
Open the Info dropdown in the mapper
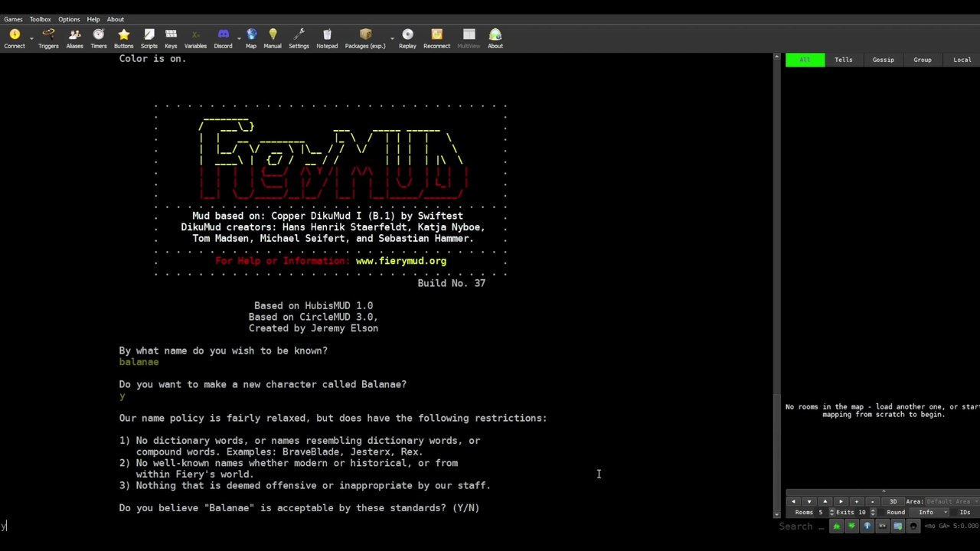point(930,512)
